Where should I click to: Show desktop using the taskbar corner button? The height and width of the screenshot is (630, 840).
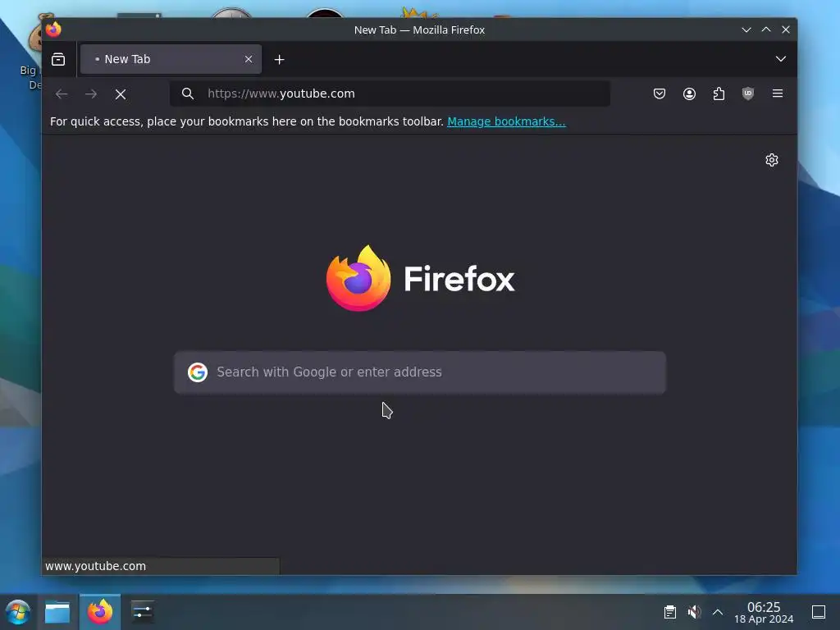point(819,612)
